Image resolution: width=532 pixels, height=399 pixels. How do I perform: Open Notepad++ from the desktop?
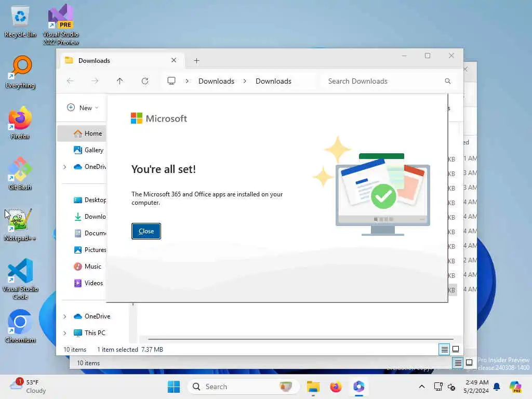pyautogui.click(x=20, y=224)
